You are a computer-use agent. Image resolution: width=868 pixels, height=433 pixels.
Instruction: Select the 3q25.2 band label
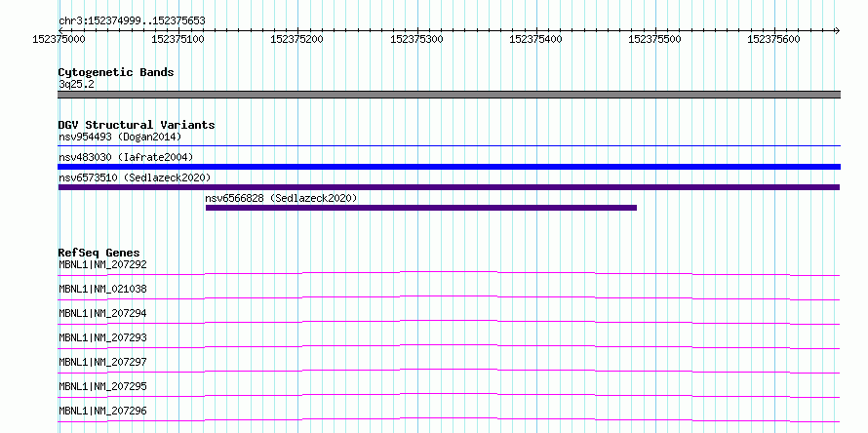point(76,84)
